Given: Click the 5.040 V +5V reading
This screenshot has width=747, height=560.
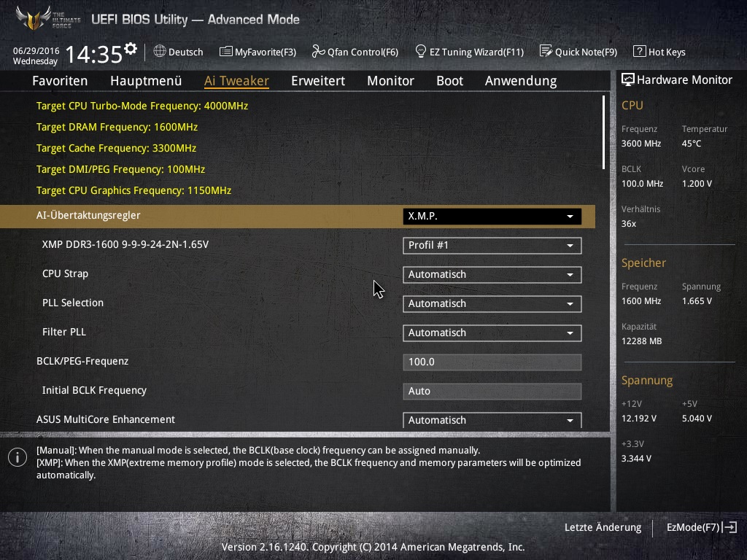Looking at the screenshot, I should pyautogui.click(x=697, y=418).
